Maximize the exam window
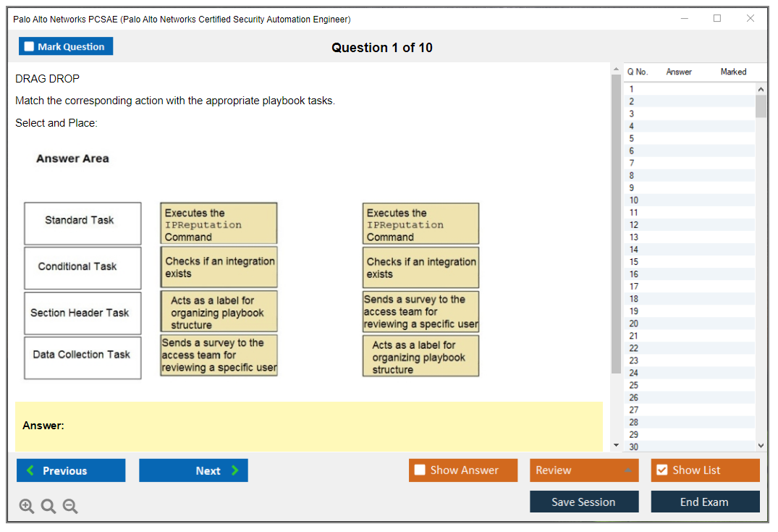 (717, 19)
